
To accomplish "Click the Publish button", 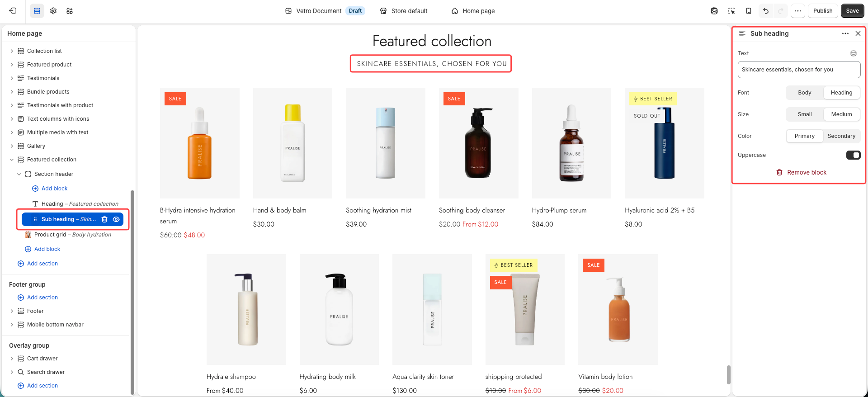I will [823, 11].
